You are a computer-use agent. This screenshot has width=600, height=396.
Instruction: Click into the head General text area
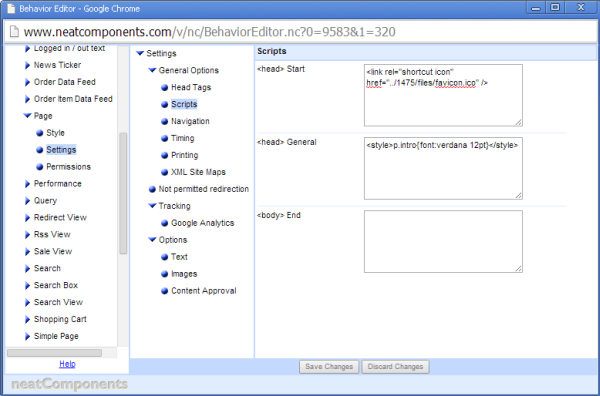443,168
